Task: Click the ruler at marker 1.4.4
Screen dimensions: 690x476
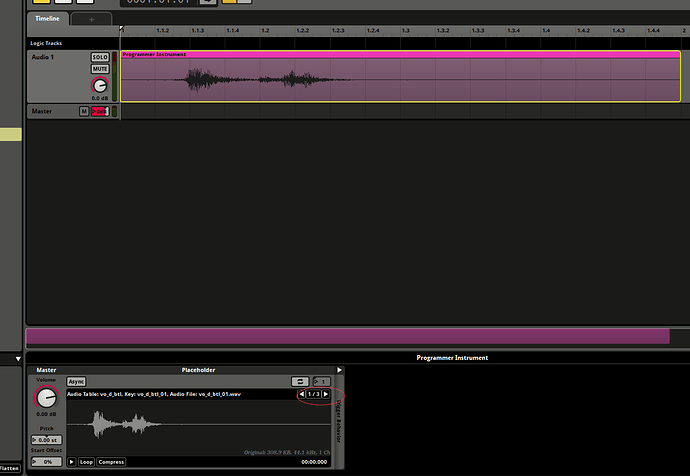Action: (x=653, y=30)
